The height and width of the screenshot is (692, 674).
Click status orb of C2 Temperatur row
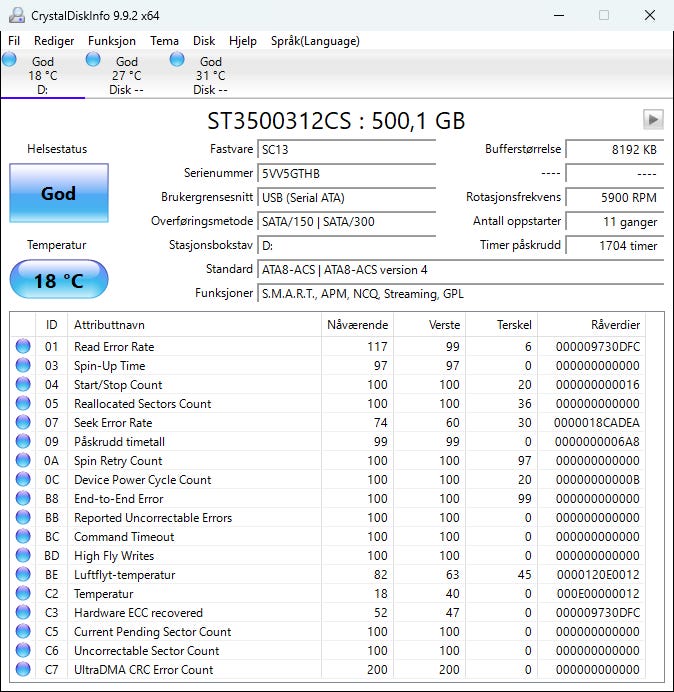click(23, 593)
